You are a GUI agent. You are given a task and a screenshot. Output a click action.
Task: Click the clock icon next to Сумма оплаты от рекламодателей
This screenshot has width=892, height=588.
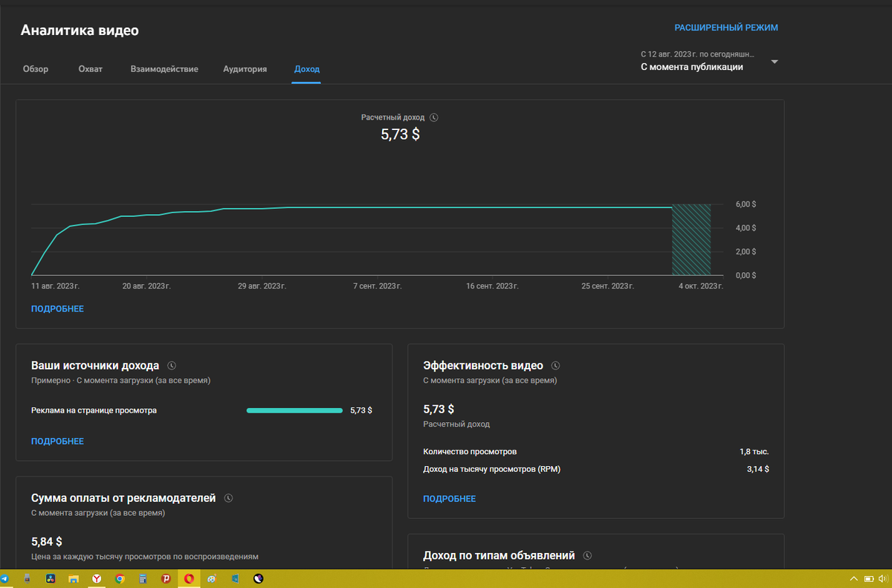coord(229,498)
